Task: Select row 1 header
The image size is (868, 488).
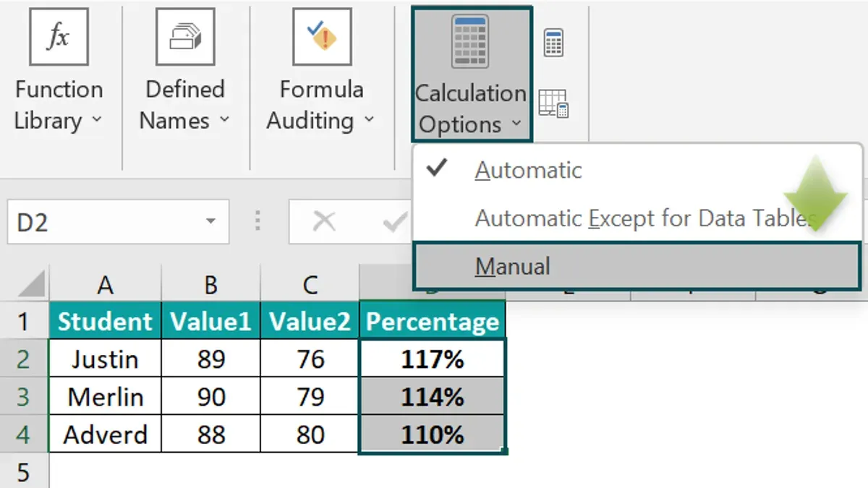Action: click(x=24, y=322)
